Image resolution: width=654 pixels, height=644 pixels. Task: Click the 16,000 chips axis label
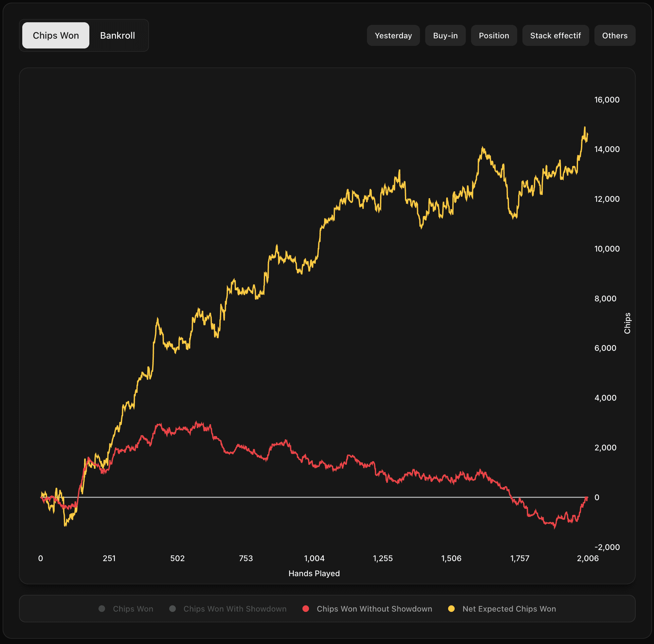607,100
